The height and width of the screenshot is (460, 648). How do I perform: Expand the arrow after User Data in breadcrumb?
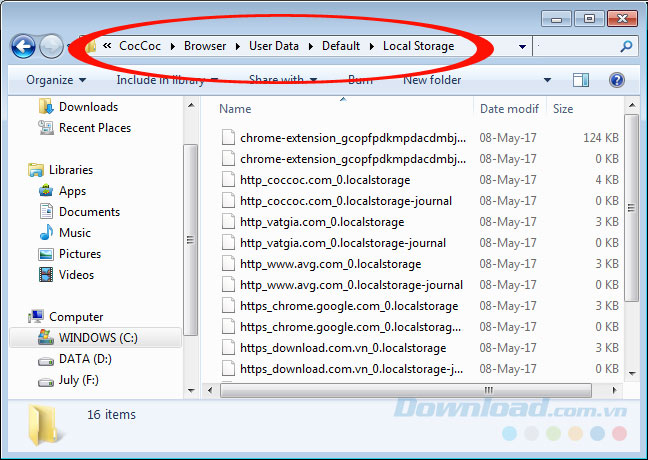point(310,46)
